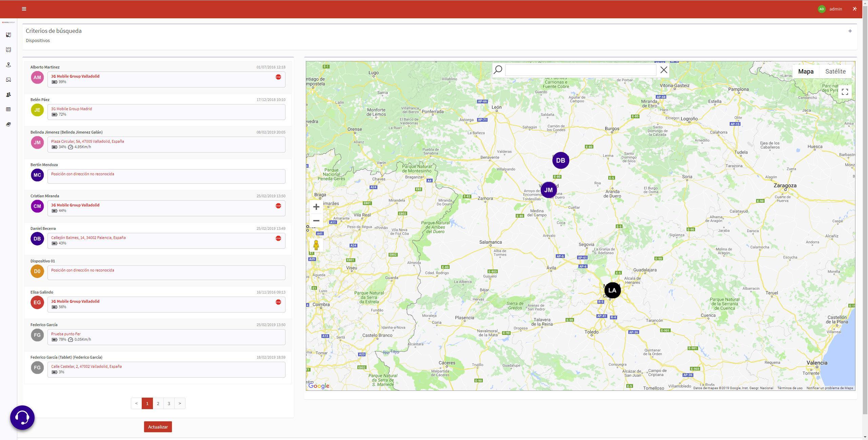Image resolution: width=868 pixels, height=440 pixels.
Task: Open the map location sidebar icon
Action: coord(8,35)
